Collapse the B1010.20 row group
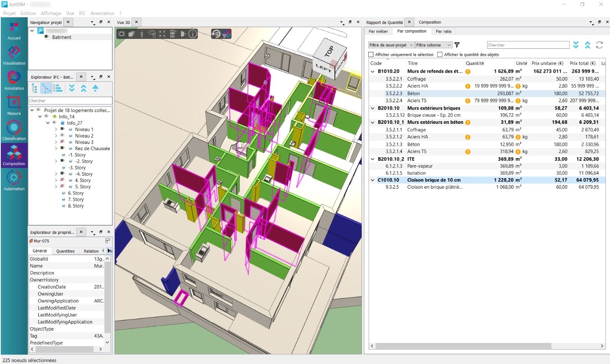Screen dimensions: 610x364 point(373,72)
